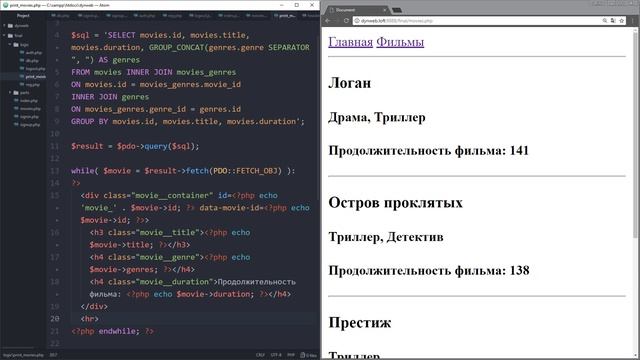Click the Project panel header
Viewport: 640px width, 360px height.
point(23,16)
